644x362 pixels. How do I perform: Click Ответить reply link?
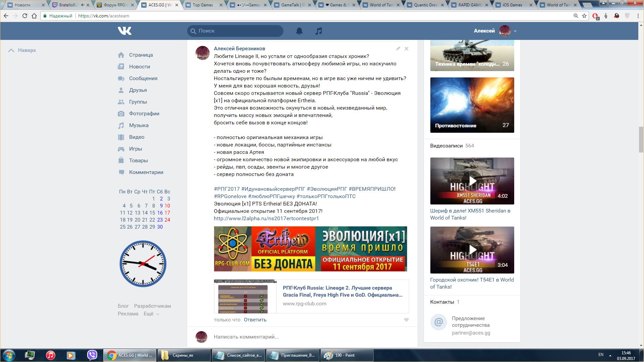coord(255,320)
